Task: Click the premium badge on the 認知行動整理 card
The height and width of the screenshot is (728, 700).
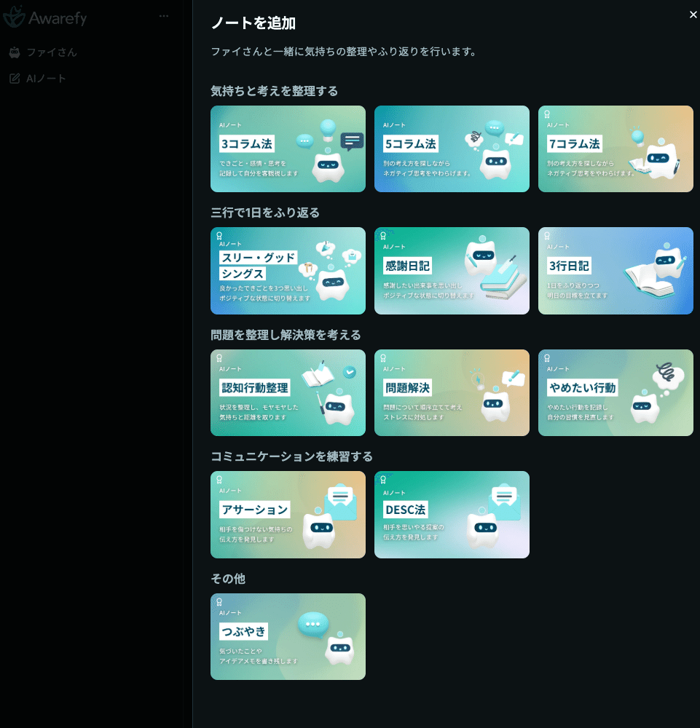Action: 218,356
